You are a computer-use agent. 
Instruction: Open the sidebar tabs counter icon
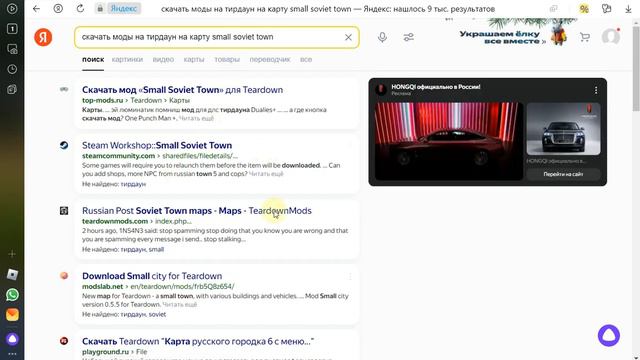click(12, 29)
